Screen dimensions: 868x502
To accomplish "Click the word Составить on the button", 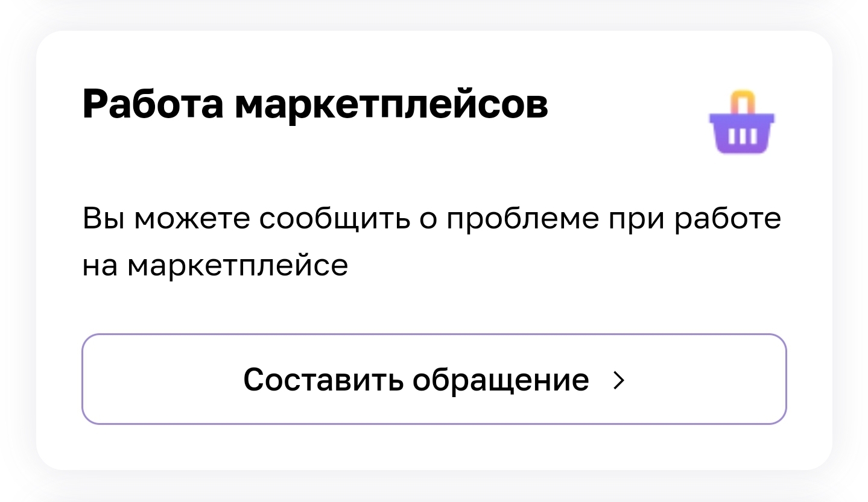I will click(323, 380).
